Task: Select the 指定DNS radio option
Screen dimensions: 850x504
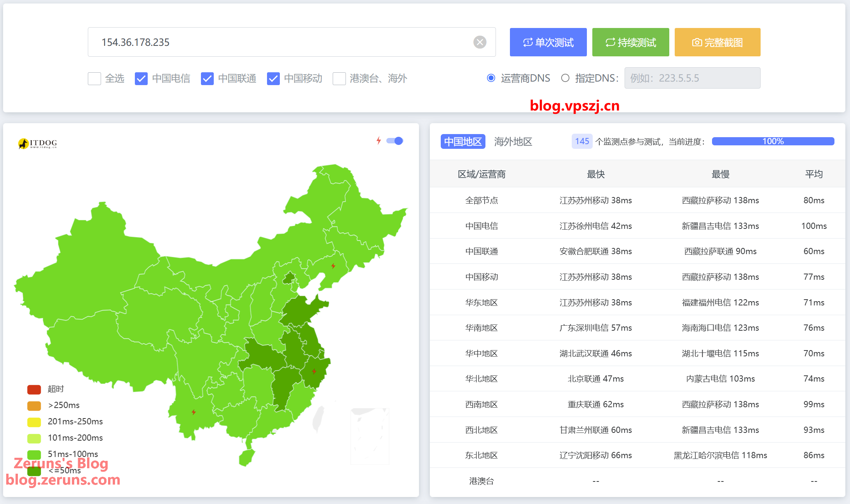Action: tap(565, 78)
